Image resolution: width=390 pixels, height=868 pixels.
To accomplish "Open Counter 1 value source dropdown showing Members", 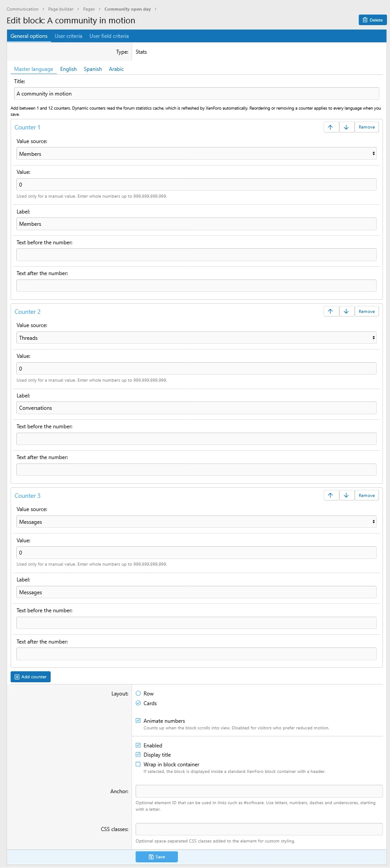I will 196,154.
